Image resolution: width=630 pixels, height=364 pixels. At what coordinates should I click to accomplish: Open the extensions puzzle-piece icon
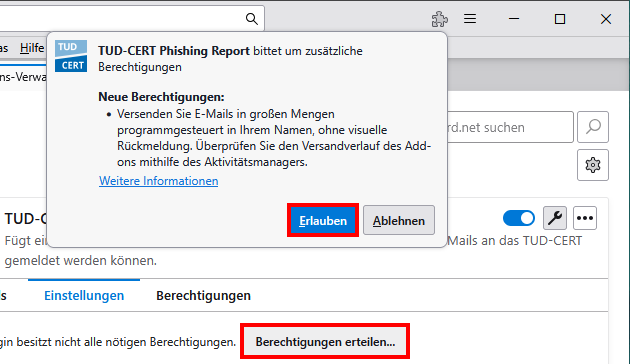440,19
